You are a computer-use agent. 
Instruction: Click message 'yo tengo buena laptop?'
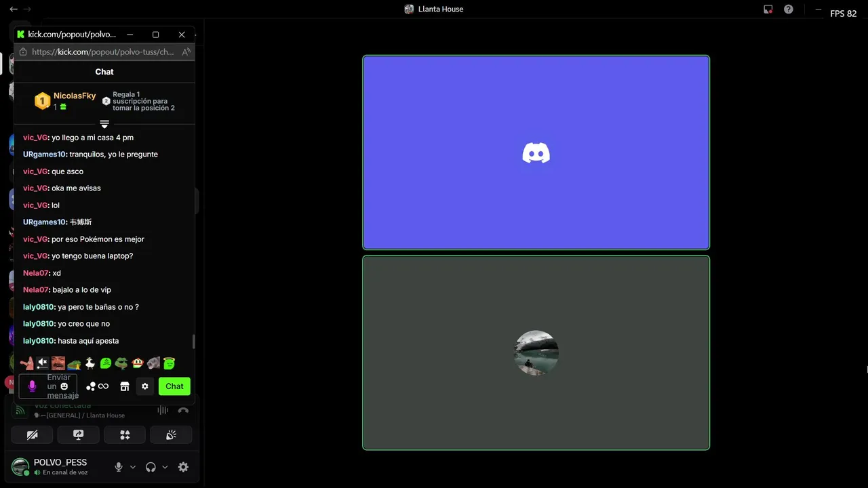92,256
